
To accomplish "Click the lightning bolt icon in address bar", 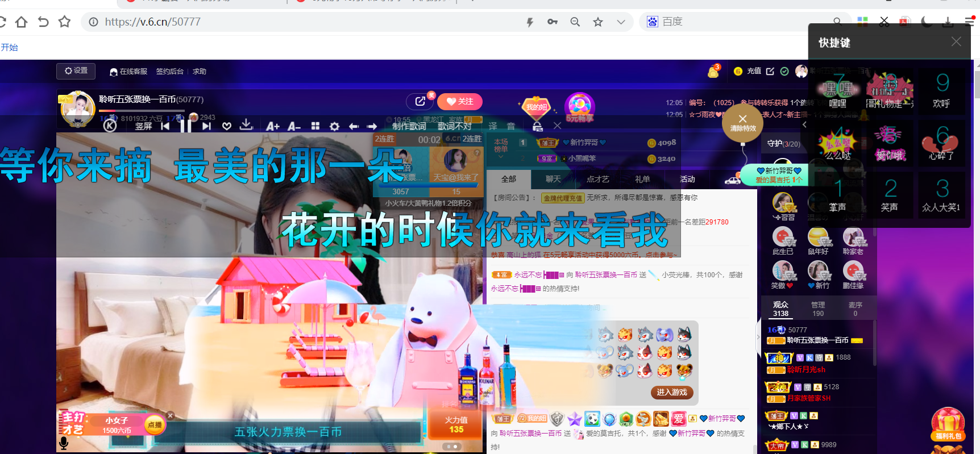I will coord(530,22).
